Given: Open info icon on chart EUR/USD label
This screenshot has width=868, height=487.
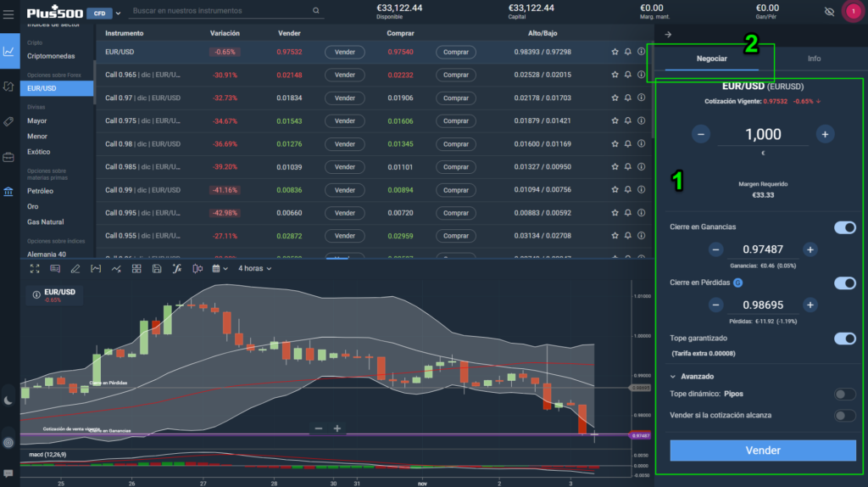Looking at the screenshot, I should (36, 294).
